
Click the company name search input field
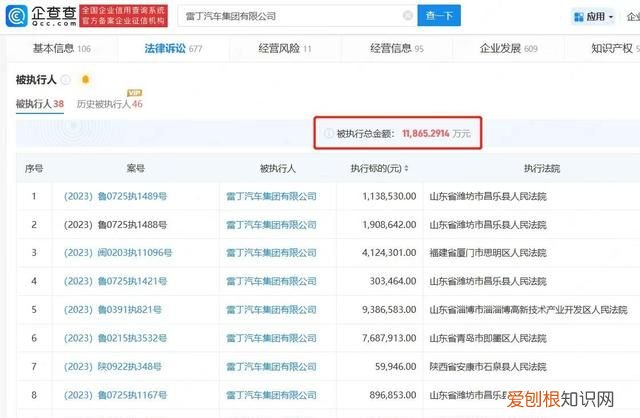(290, 17)
